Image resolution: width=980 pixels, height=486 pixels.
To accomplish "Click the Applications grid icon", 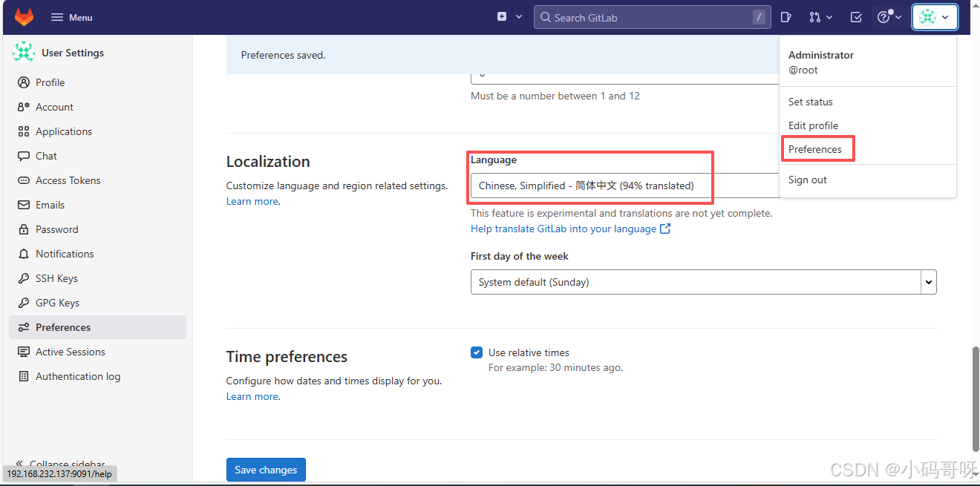I will (x=23, y=131).
